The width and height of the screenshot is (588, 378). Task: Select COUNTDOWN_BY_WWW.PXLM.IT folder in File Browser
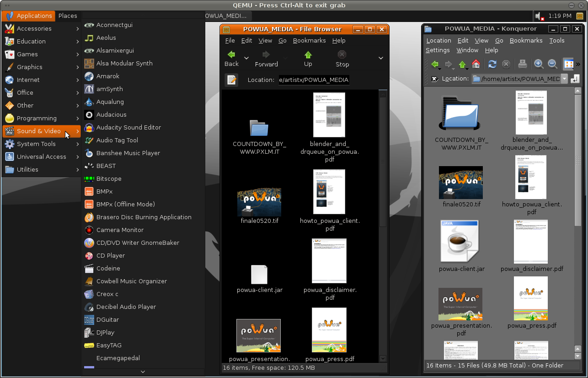259,136
